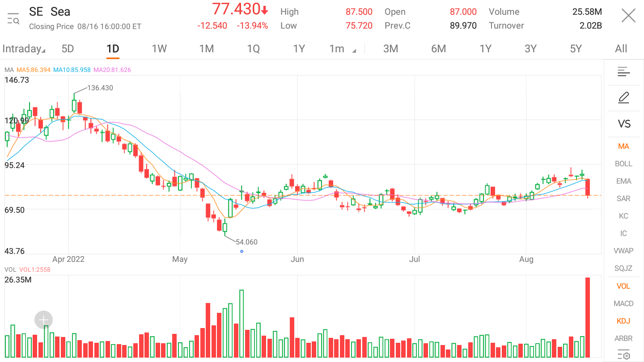Click the SE Sea ticker title
The image size is (644, 362).
click(x=50, y=12)
